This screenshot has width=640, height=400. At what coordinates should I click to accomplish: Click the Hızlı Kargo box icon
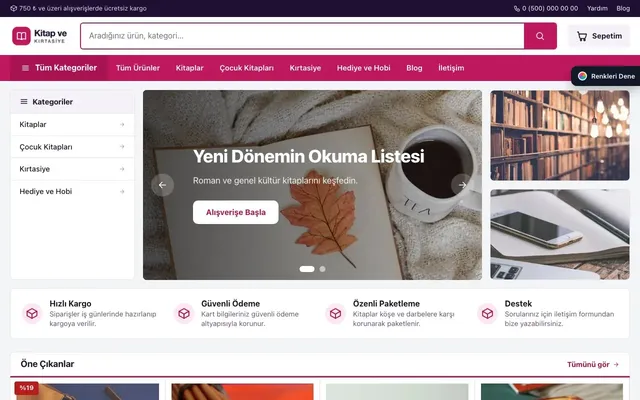(x=32, y=313)
